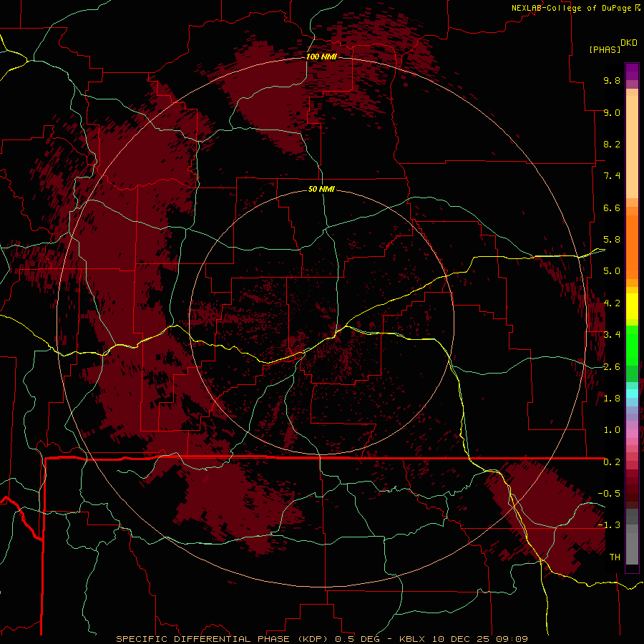Click the pink band of the color bar
Image resolution: width=644 pixels, height=644 pixels.
[x=632, y=434]
